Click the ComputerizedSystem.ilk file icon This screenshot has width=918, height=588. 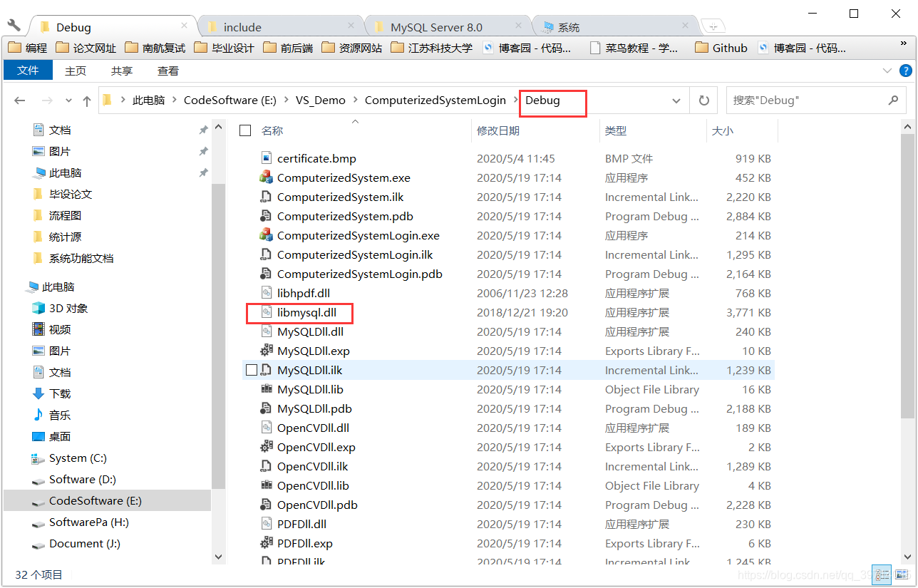(266, 197)
